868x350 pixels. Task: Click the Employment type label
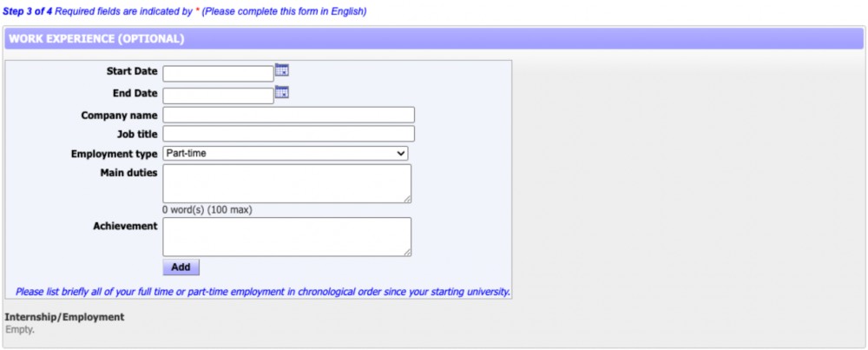[x=114, y=154]
